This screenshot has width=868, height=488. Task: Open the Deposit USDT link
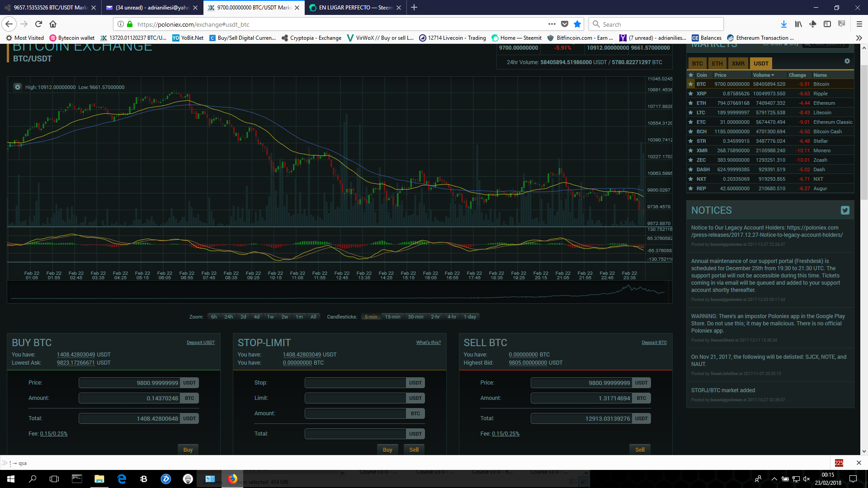[200, 343]
